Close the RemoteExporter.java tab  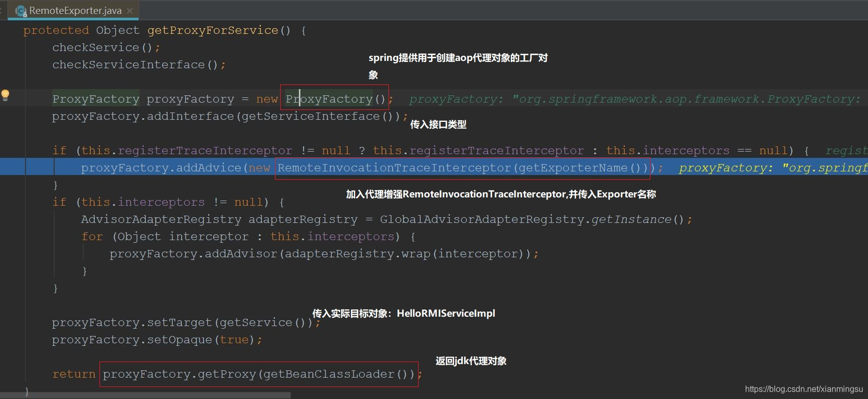point(130,10)
